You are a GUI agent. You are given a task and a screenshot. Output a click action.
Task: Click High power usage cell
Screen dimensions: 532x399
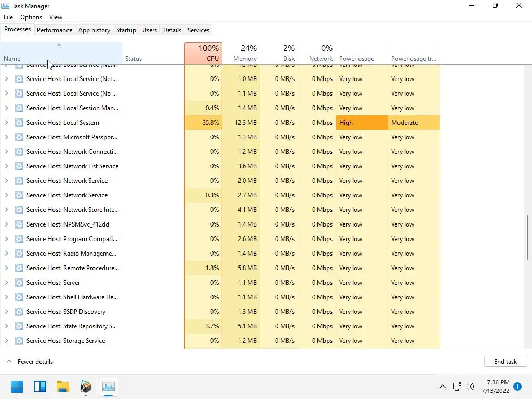[x=362, y=123]
